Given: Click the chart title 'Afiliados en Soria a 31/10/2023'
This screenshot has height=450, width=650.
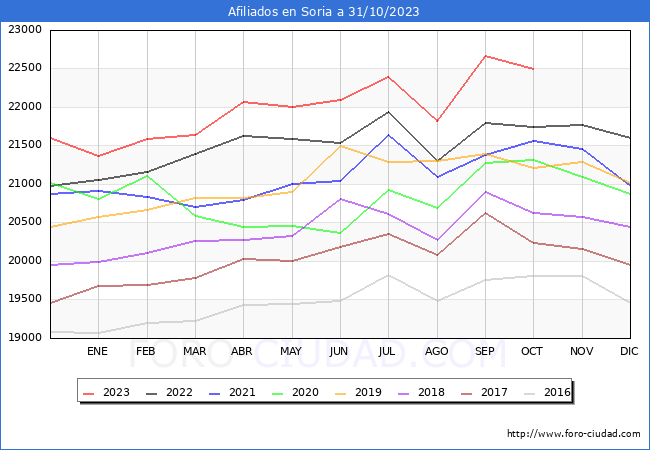Looking at the screenshot, I should point(323,12).
